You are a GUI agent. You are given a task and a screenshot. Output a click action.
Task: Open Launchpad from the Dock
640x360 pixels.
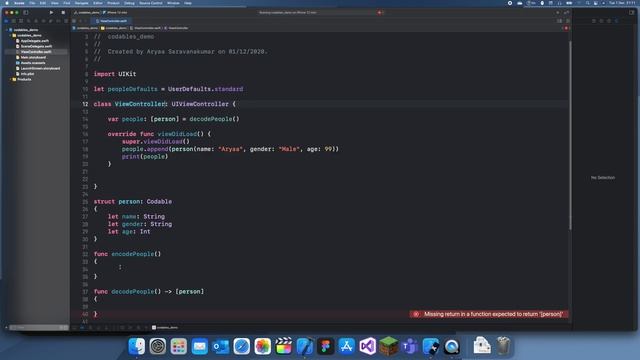click(x=178, y=346)
